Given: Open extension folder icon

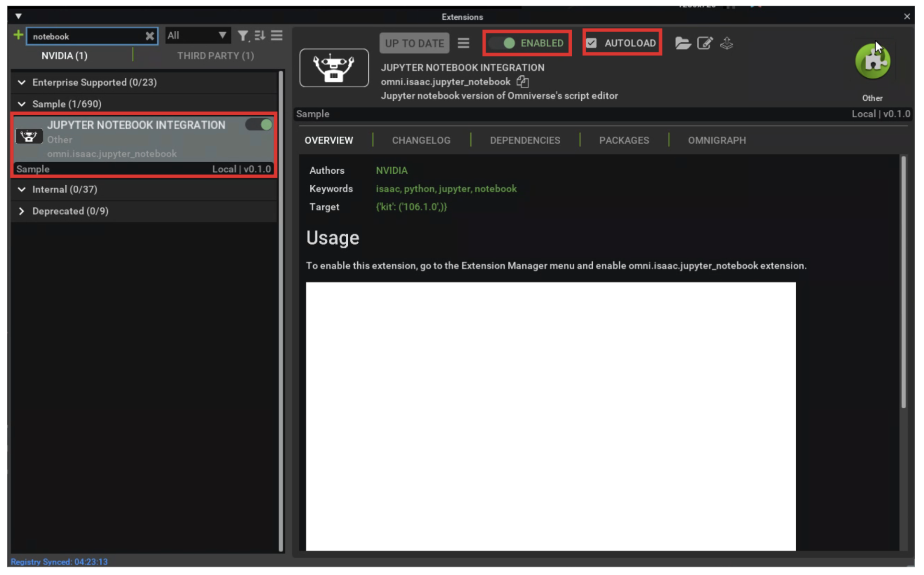Looking at the screenshot, I should (x=683, y=43).
